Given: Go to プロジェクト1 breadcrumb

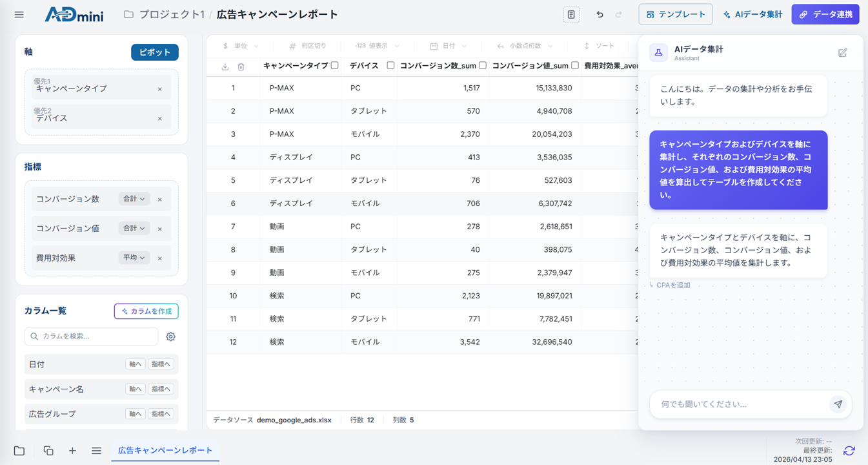Looking at the screenshot, I should [172, 14].
